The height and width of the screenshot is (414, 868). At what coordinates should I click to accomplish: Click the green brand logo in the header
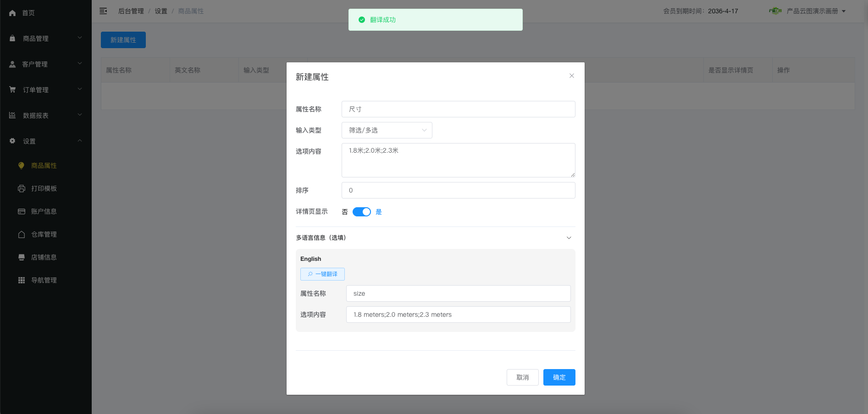775,11
